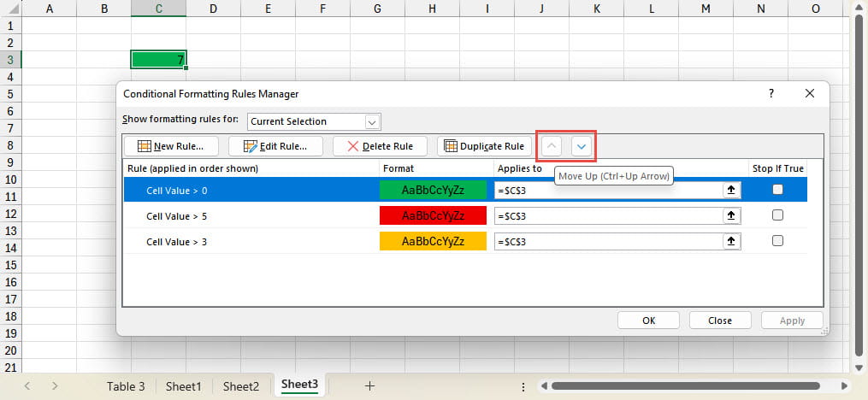Switch to the Table 3 sheet tab
This screenshot has height=400, width=868.
[x=126, y=386]
